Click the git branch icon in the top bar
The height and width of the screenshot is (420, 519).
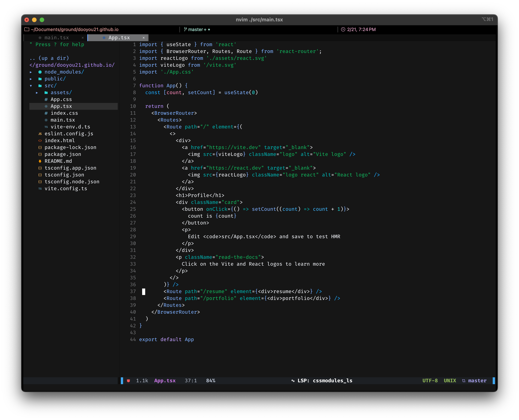click(185, 29)
